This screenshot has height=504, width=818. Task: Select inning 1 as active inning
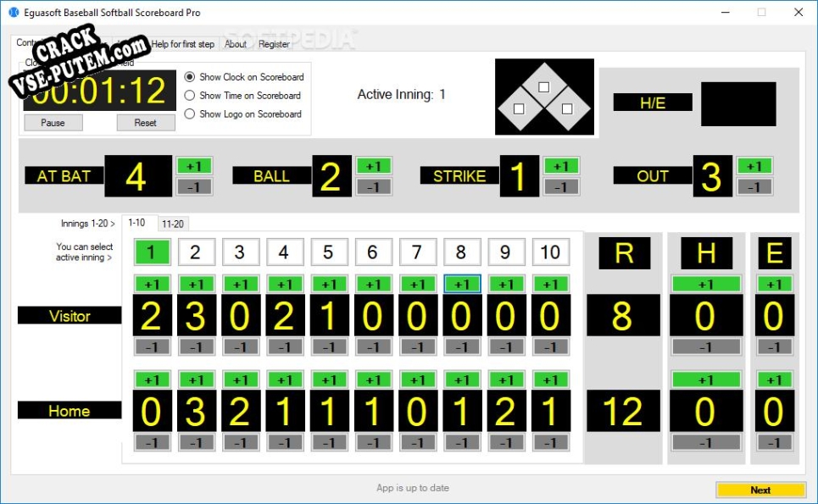tap(151, 252)
